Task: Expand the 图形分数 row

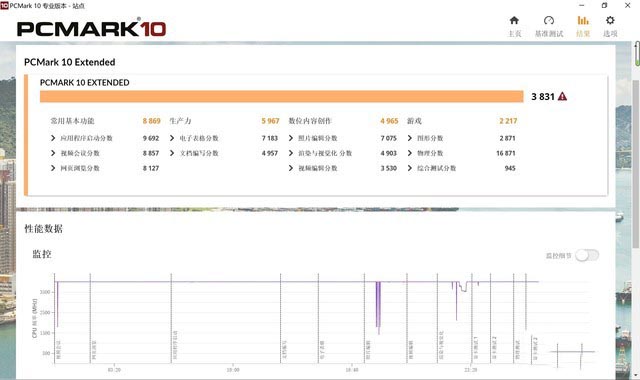Action: 410,138
